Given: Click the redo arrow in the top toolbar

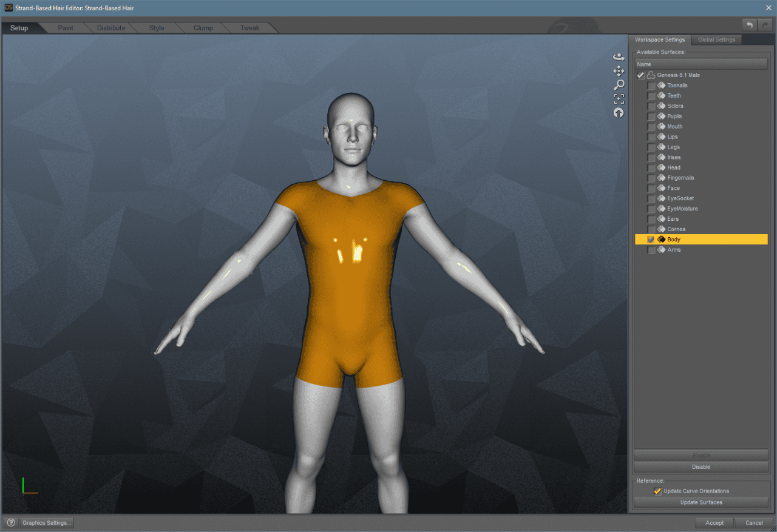Looking at the screenshot, I should click(x=765, y=25).
